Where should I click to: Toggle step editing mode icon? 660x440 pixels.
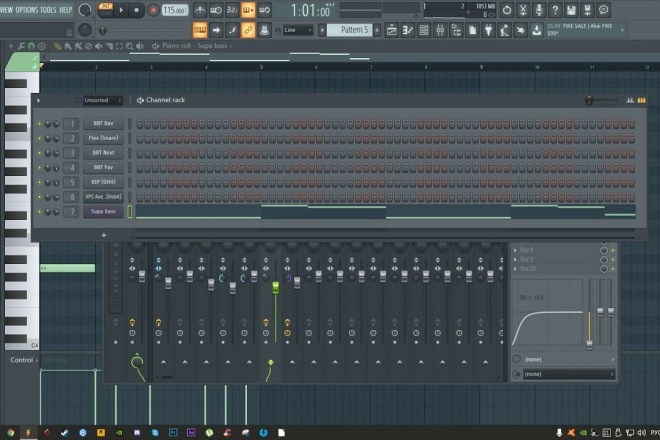click(232, 30)
